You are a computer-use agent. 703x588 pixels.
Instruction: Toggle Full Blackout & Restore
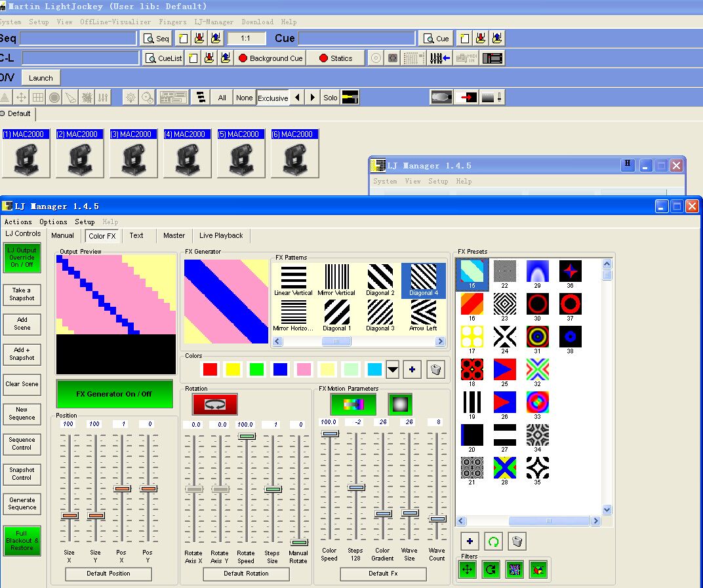22,541
